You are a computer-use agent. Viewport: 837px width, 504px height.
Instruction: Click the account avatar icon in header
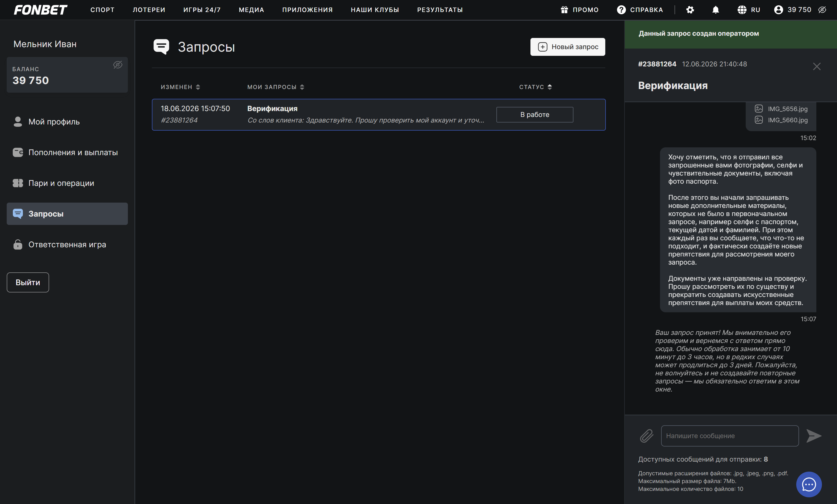(778, 10)
